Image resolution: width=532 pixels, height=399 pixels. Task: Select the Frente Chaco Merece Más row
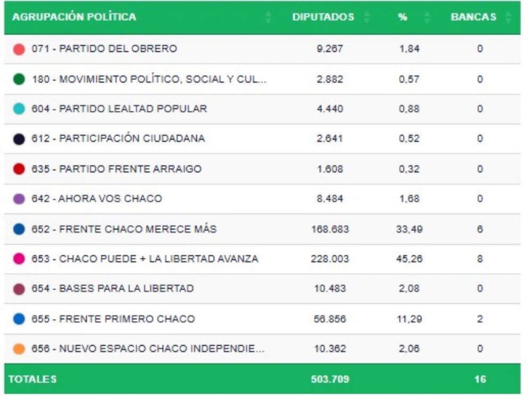[x=138, y=229]
